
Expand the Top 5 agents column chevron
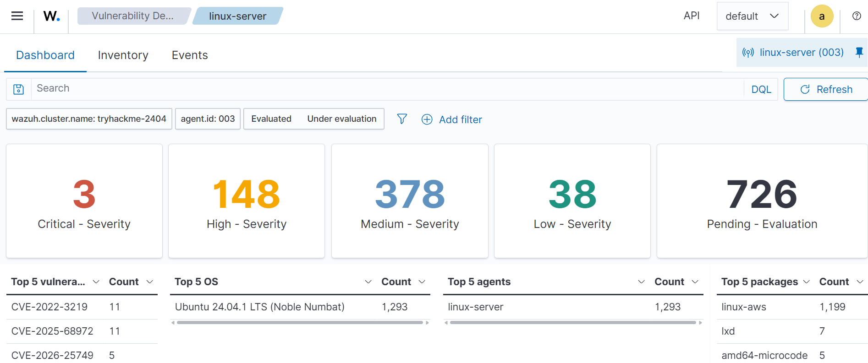pos(641,282)
